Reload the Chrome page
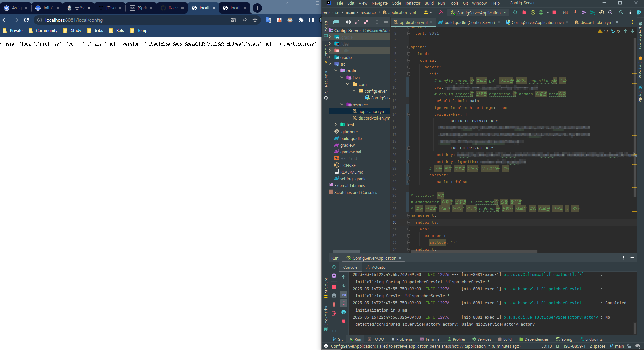 (x=26, y=20)
